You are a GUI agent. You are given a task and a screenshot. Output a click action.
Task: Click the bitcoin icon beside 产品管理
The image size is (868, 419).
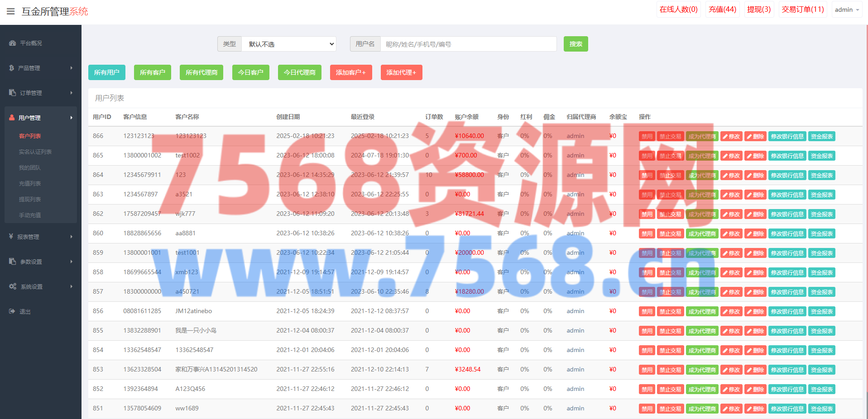tap(12, 68)
